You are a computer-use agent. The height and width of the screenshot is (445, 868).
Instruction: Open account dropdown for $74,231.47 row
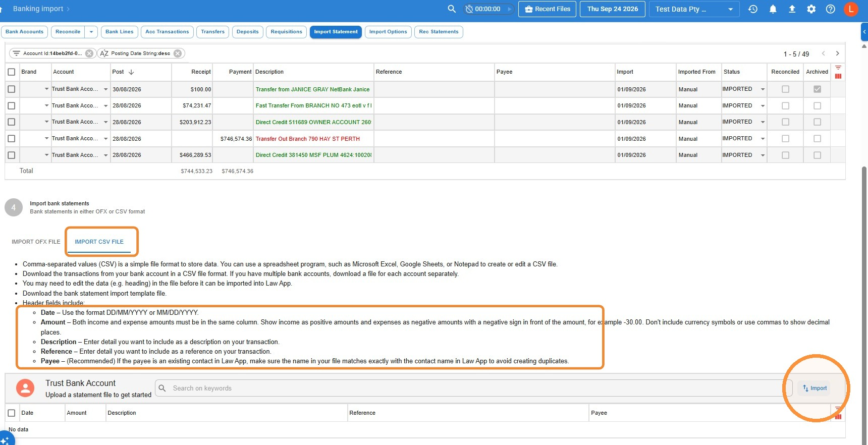pyautogui.click(x=105, y=106)
